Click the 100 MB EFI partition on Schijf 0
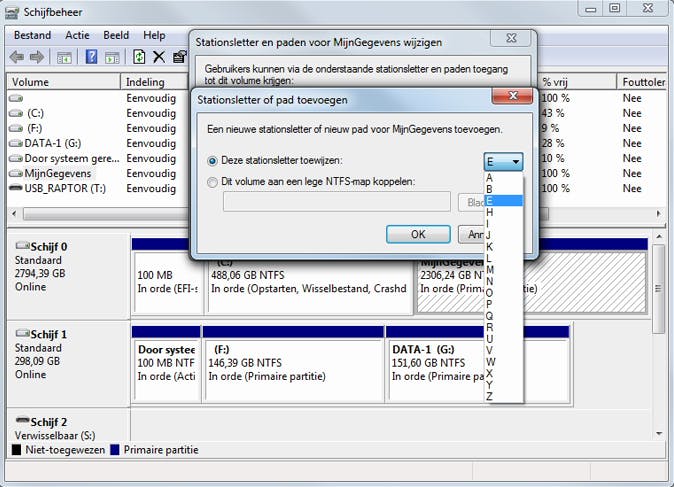The width and height of the screenshot is (674, 487). (167, 282)
